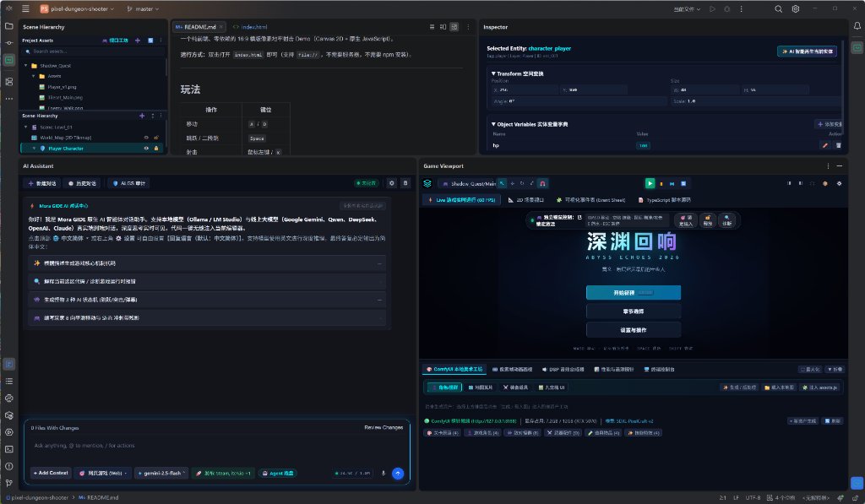Image resolution: width=865 pixels, height=504 pixels.
Task: Switch editor to preview-only view mode
Action: pos(454,26)
